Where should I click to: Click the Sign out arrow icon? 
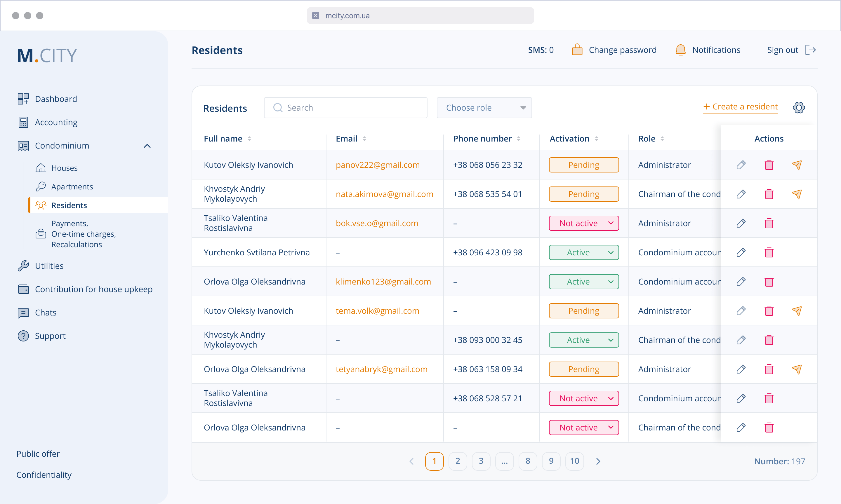point(810,50)
